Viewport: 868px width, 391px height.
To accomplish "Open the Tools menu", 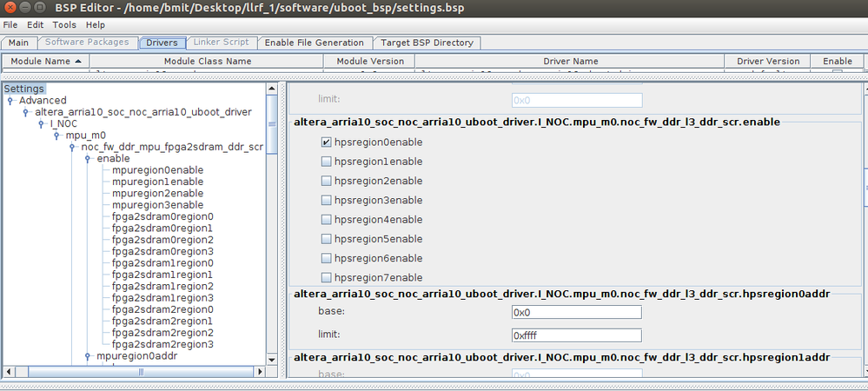I will [x=64, y=25].
